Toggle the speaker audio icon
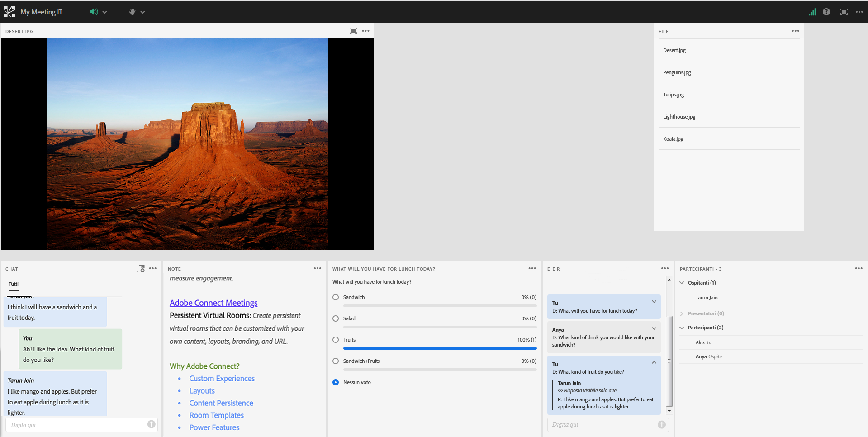 pyautogui.click(x=94, y=12)
